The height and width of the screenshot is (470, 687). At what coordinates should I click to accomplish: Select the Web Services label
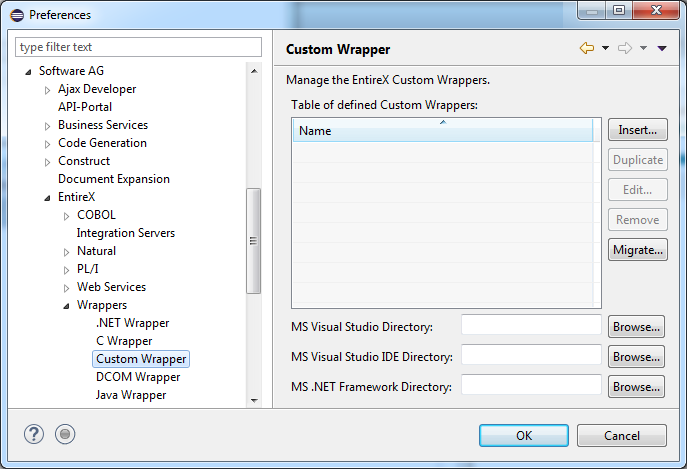[111, 286]
